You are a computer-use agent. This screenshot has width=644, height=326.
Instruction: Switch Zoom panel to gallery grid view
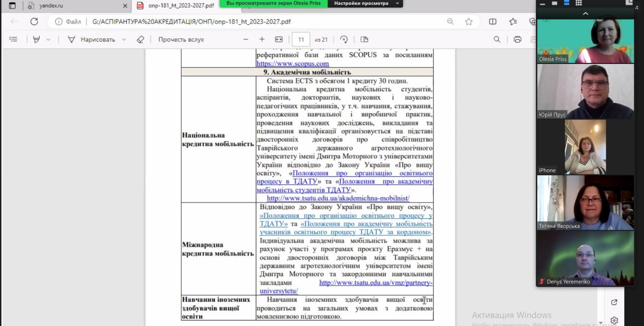tap(579, 3)
